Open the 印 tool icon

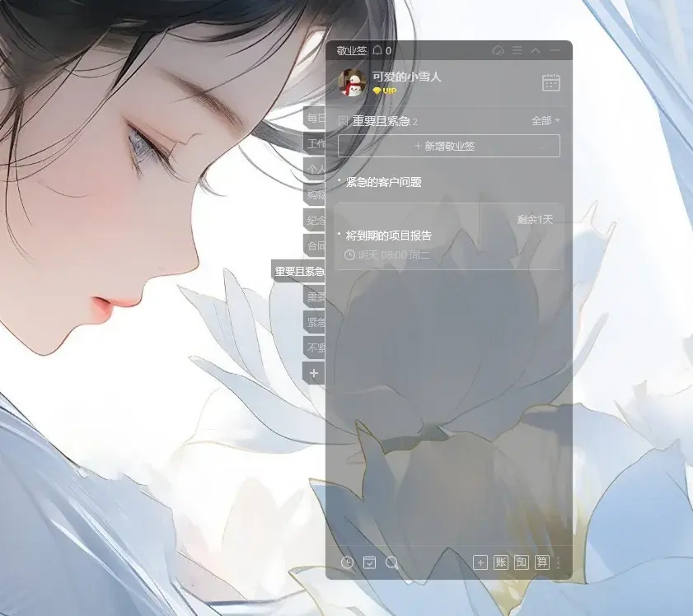tap(522, 562)
